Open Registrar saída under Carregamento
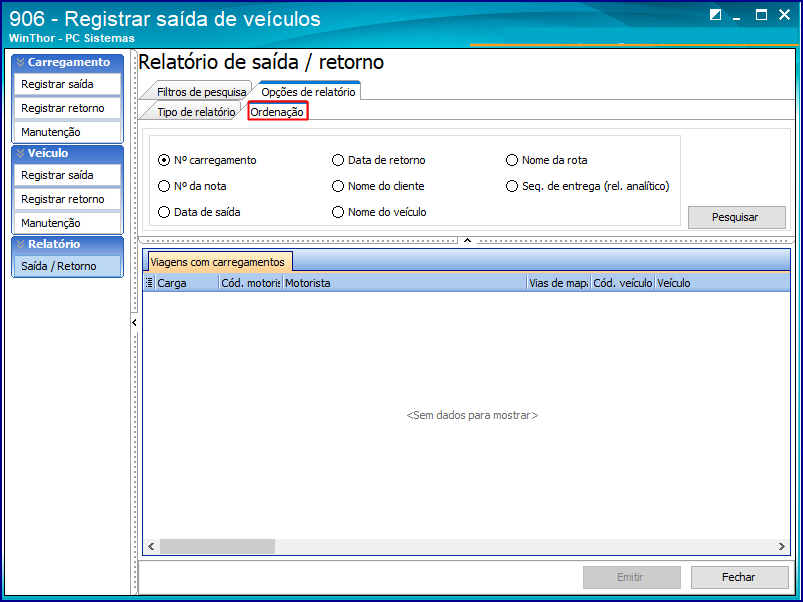This screenshot has height=602, width=803. 67,84
